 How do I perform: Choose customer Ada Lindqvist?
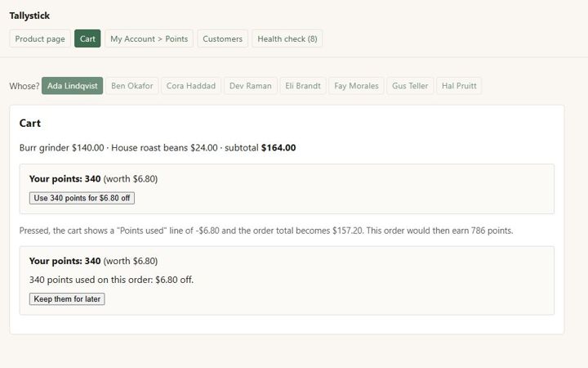72,86
